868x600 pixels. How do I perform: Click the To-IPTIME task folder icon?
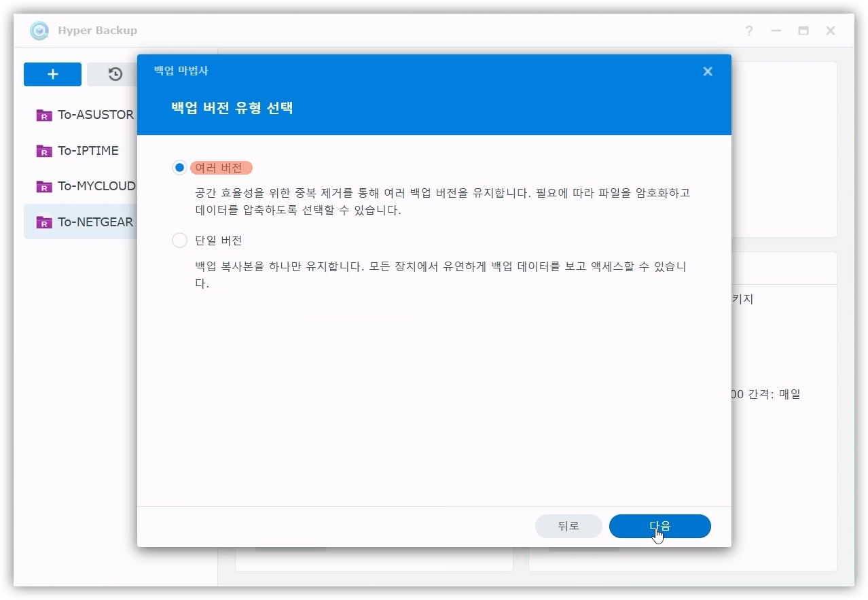click(43, 151)
